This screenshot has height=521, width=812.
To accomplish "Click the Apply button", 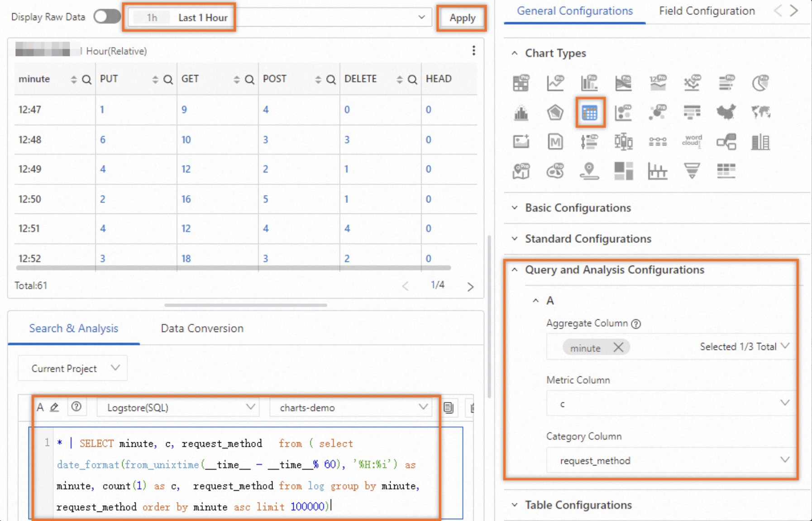I will pyautogui.click(x=462, y=18).
